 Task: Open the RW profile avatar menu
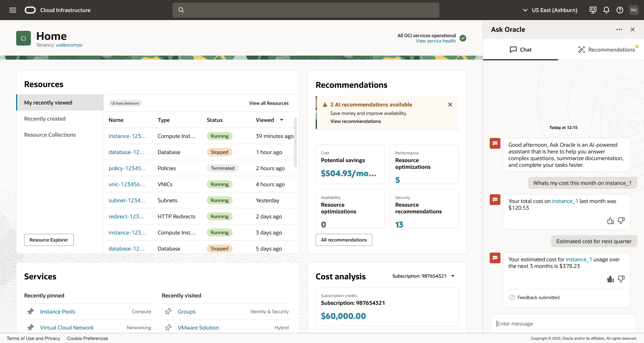[634, 10]
